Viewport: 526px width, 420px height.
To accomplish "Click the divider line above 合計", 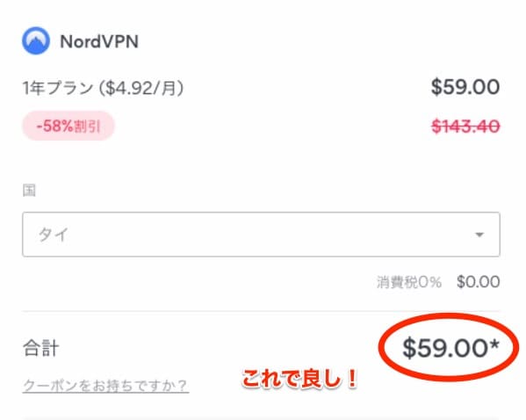I will click(x=261, y=311).
